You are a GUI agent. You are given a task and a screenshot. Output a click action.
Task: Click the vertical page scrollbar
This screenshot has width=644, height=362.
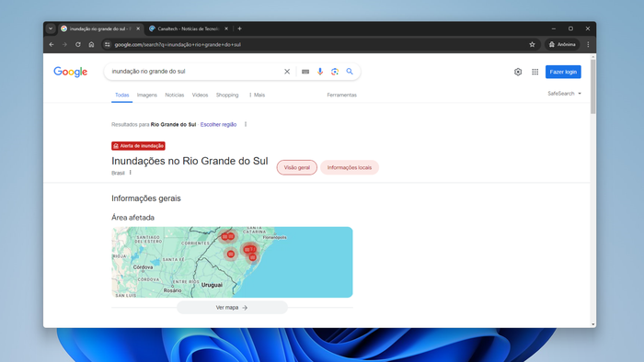coord(593,86)
